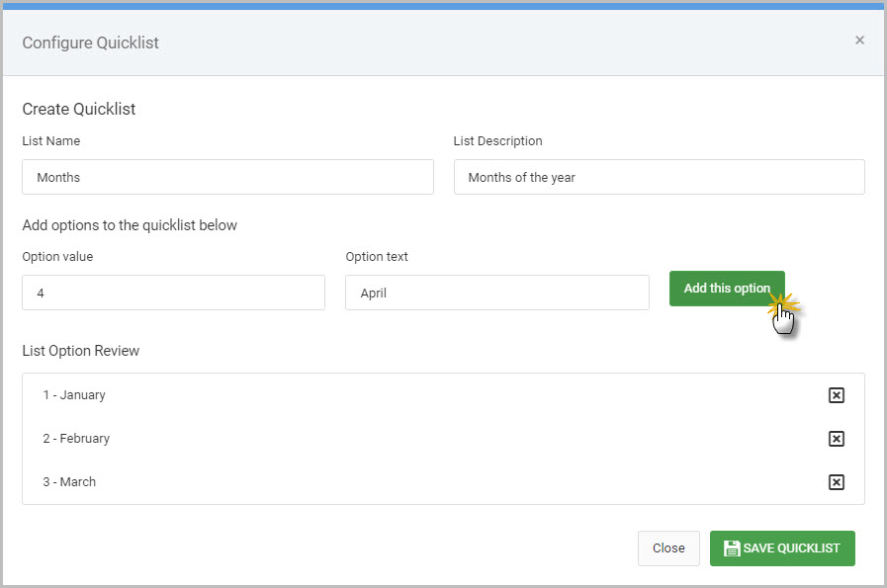Delete the March option entry
The image size is (887, 588).
tap(837, 482)
